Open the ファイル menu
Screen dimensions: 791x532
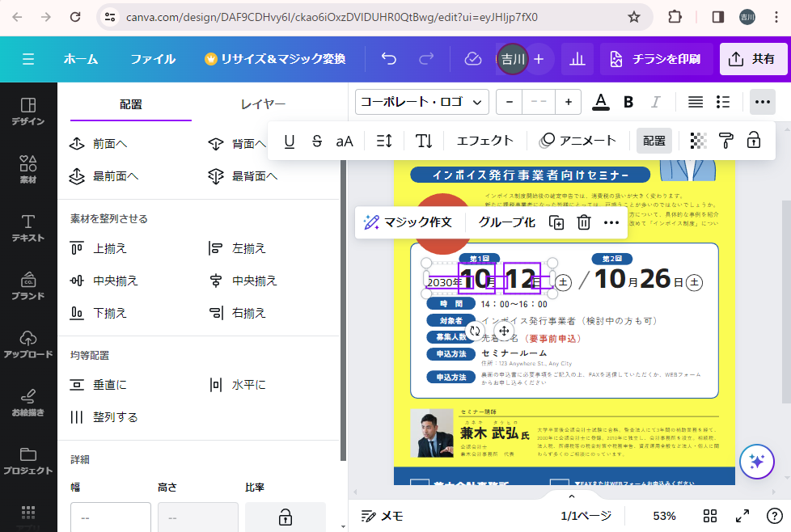(153, 59)
